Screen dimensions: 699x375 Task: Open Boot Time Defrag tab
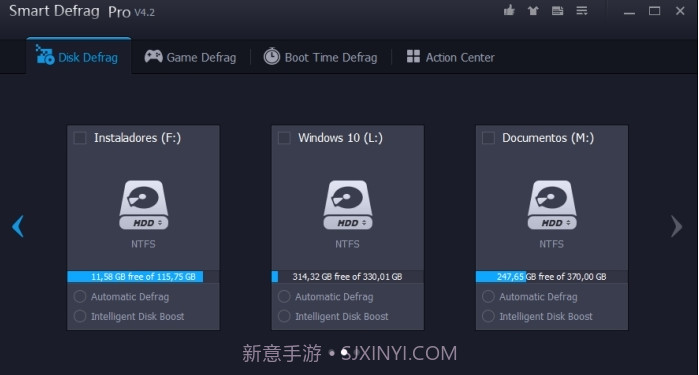coord(320,57)
